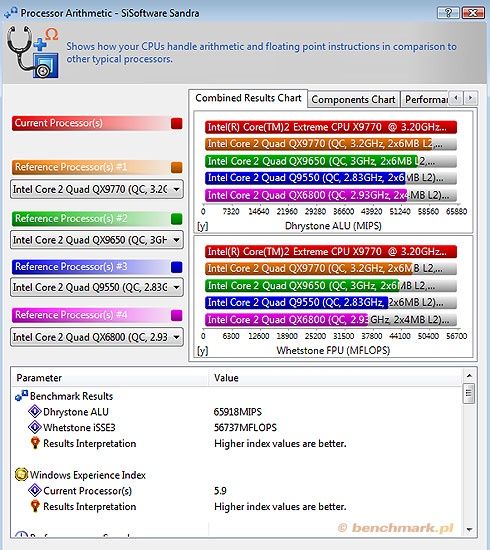Click Current Processor(s) diamond icon under Windows Experience
This screenshot has width=490, height=550.
click(35, 490)
